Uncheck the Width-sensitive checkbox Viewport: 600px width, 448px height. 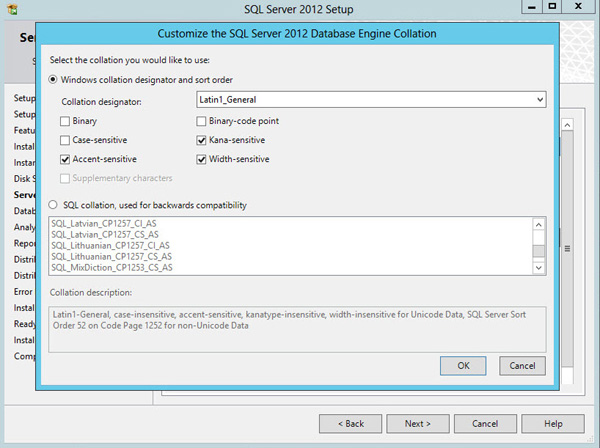[201, 159]
